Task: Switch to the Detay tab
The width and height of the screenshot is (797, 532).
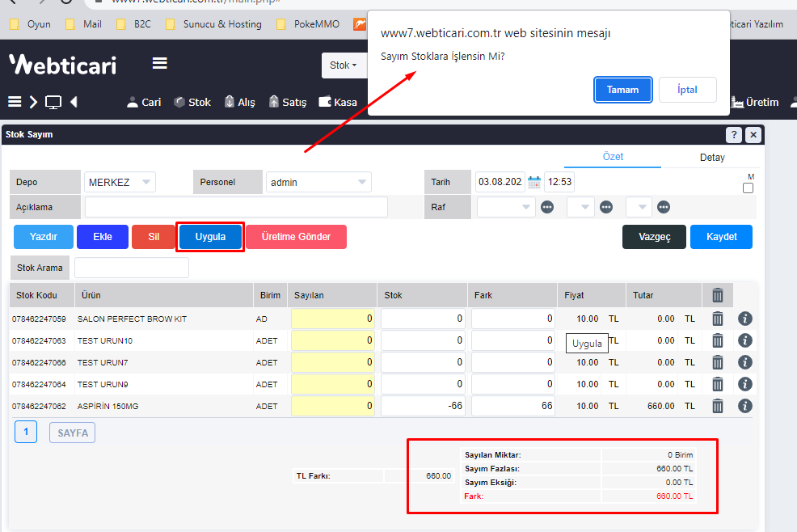Action: click(712, 158)
